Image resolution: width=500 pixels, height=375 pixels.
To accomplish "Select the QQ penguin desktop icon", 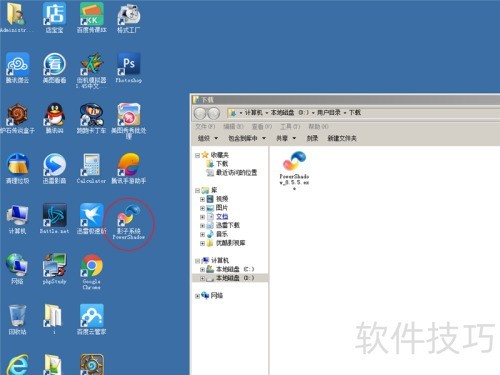I will point(54,118).
